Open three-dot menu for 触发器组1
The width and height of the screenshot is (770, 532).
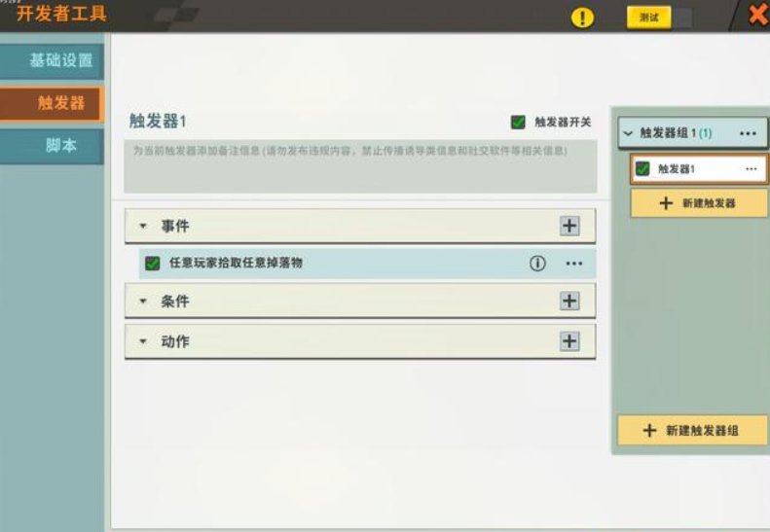[x=748, y=133]
